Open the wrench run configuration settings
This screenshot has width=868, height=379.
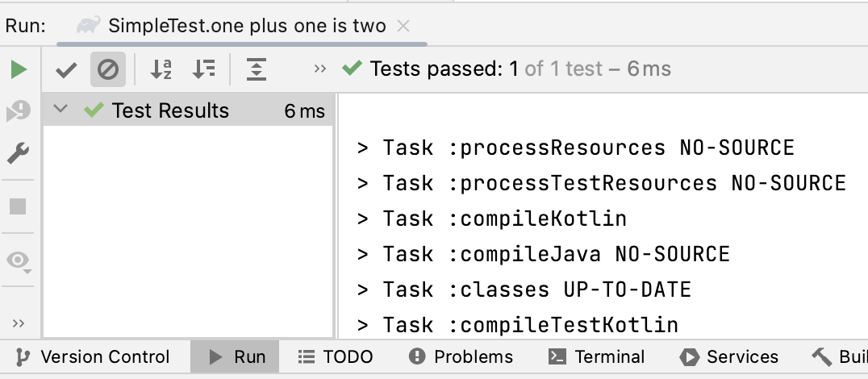click(x=19, y=153)
